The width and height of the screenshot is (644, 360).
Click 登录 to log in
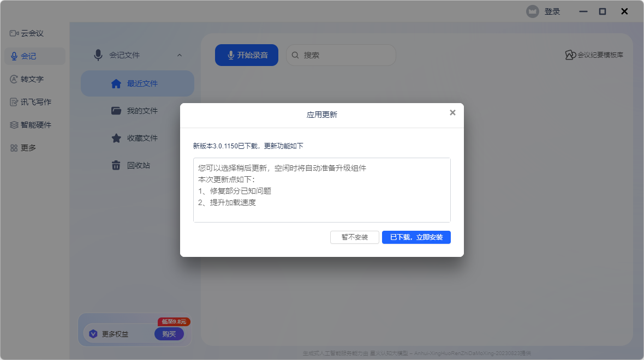(552, 11)
